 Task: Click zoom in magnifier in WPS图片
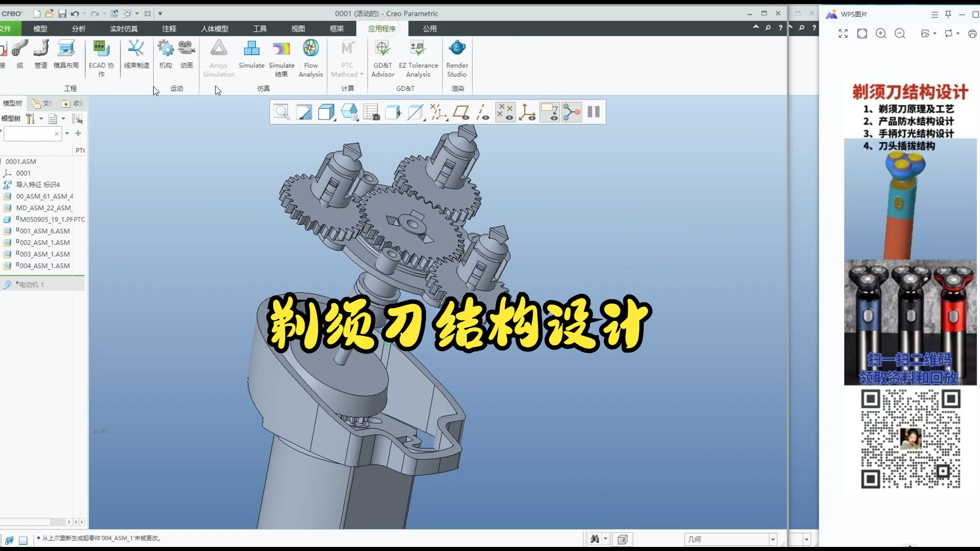click(881, 34)
